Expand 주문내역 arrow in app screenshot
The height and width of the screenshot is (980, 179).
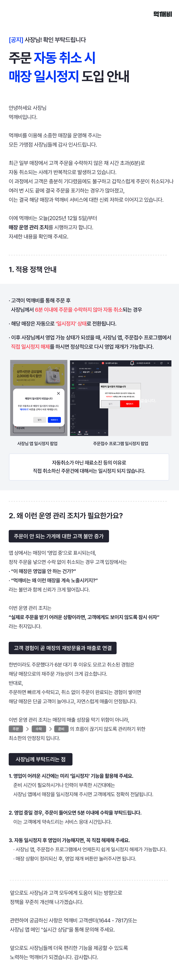[60, 428]
